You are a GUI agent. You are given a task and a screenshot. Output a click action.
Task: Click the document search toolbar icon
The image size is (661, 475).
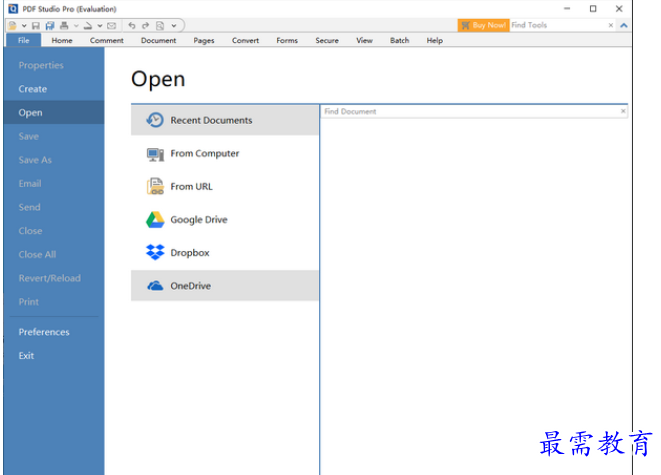click(x=160, y=26)
